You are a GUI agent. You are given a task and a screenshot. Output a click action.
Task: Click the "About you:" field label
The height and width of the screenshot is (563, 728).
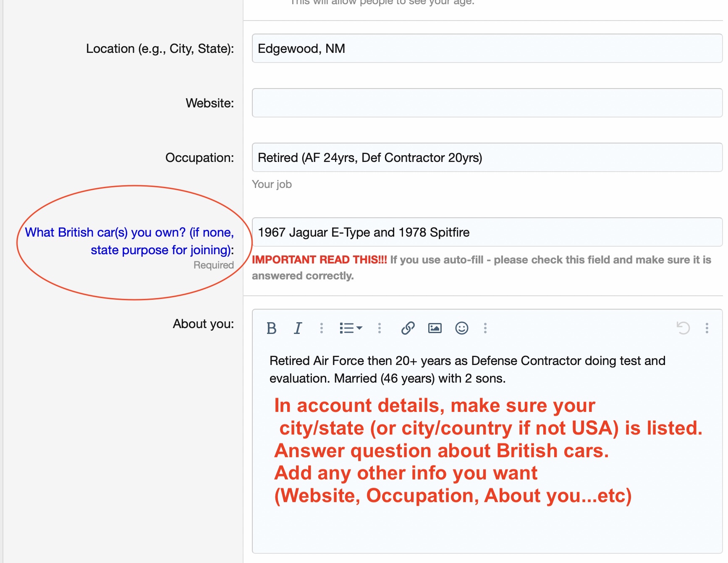[203, 324]
